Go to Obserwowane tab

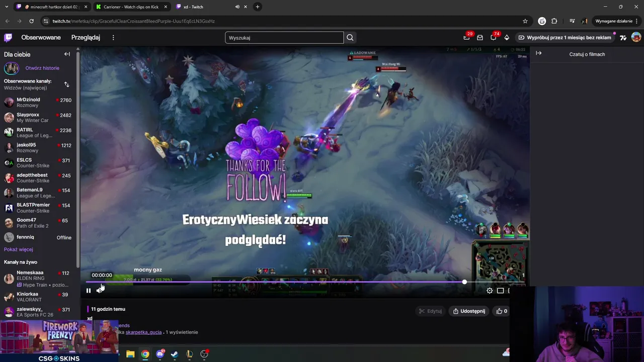41,38
